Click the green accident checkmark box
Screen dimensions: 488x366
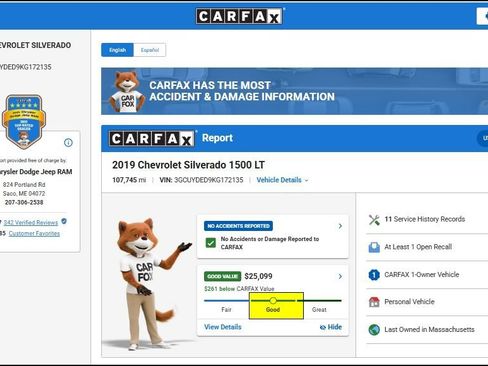(x=211, y=243)
